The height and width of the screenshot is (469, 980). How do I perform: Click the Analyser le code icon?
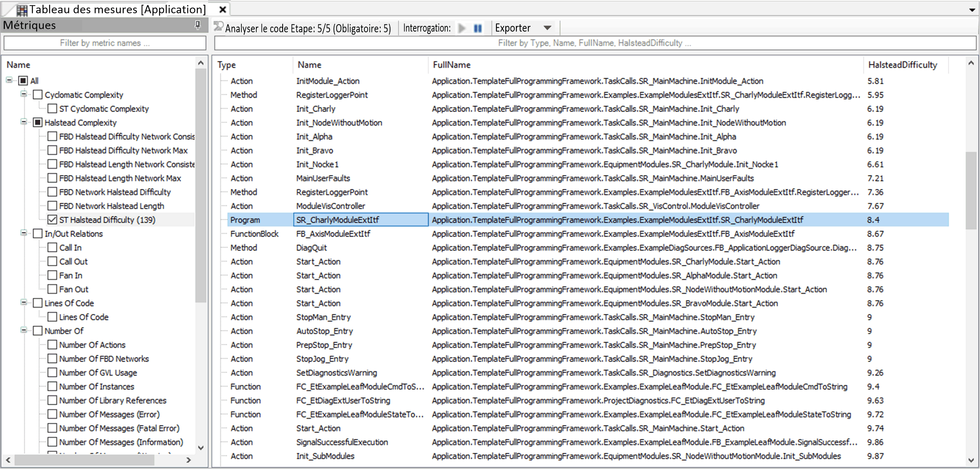pos(219,27)
